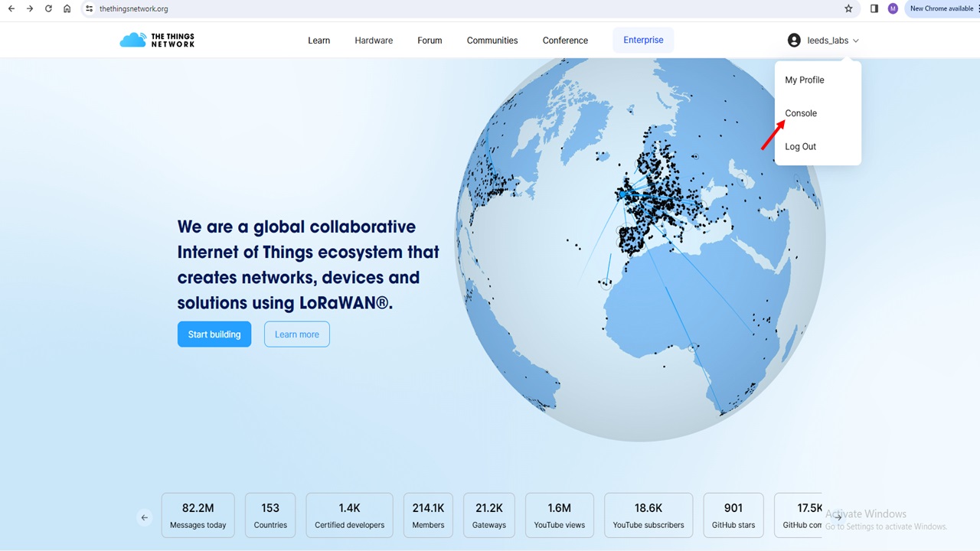980x551 pixels.
Task: Open the Communities menu item
Action: pos(492,41)
